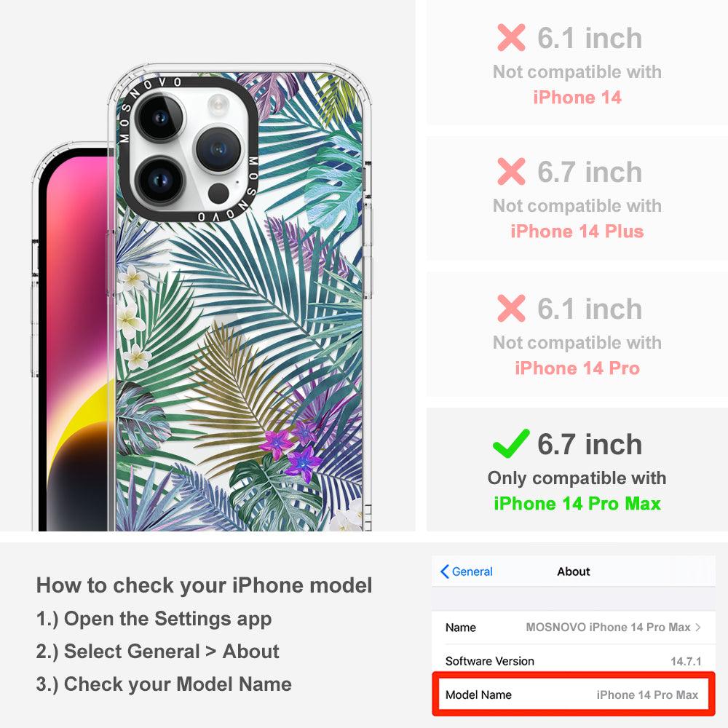The image size is (728, 728).
Task: Select the Software Version row
Action: point(574,661)
